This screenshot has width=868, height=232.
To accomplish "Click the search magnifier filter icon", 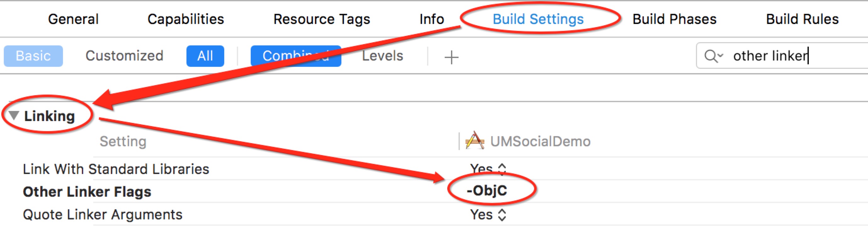I will click(712, 56).
